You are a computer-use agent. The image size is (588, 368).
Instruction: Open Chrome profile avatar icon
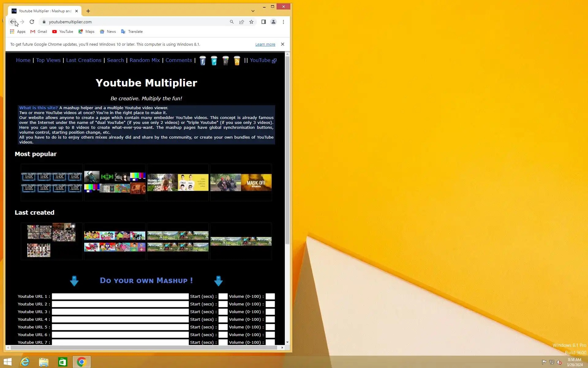(273, 22)
